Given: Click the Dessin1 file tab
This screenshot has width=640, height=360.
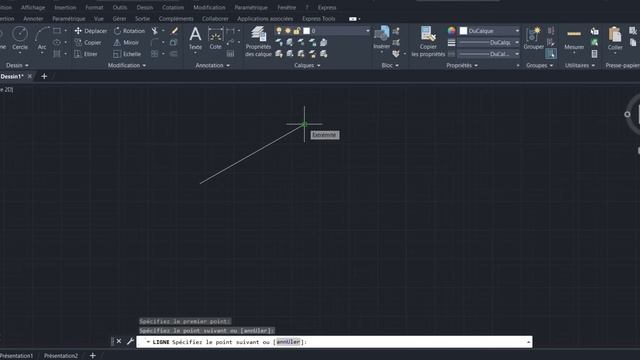Looking at the screenshot, I should [12, 76].
